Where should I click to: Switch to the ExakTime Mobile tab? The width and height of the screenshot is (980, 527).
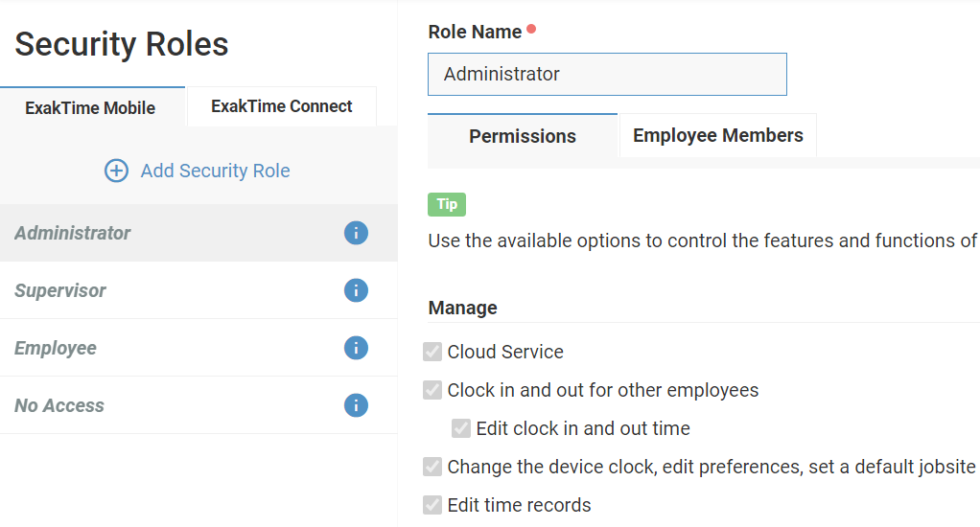pos(92,107)
